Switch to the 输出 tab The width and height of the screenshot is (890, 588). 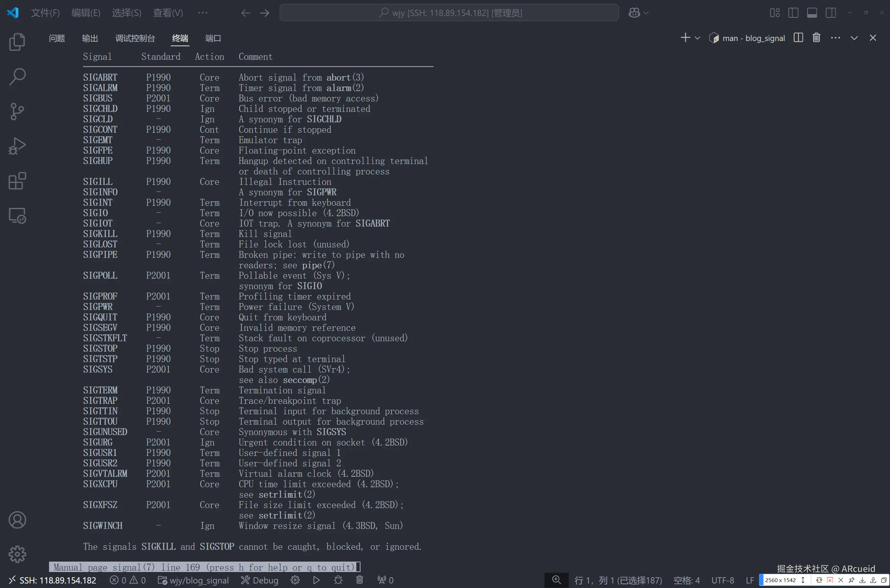[x=90, y=38]
